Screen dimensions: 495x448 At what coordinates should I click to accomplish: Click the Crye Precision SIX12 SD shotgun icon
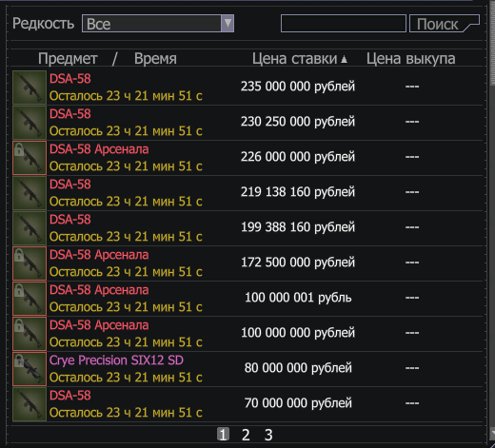pos(30,369)
